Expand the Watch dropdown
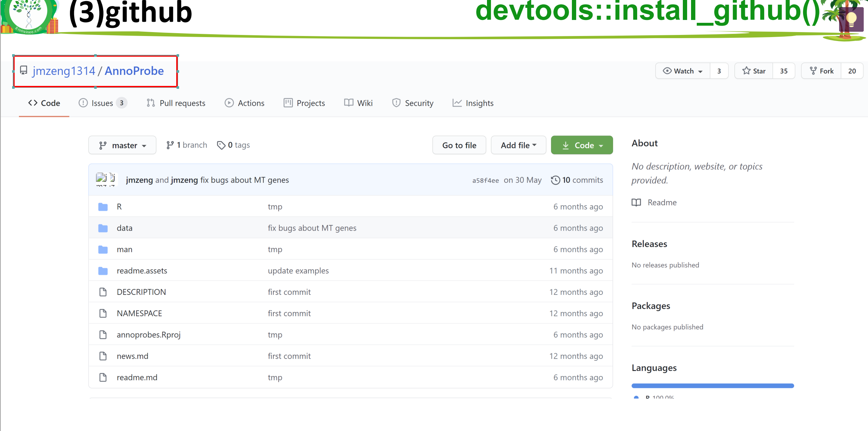 [x=683, y=71]
